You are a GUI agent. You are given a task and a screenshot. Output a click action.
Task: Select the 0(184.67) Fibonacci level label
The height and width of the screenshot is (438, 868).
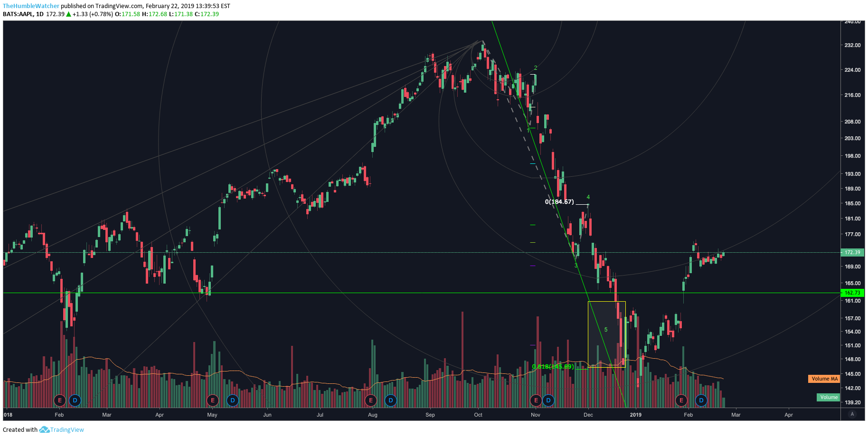pos(559,202)
